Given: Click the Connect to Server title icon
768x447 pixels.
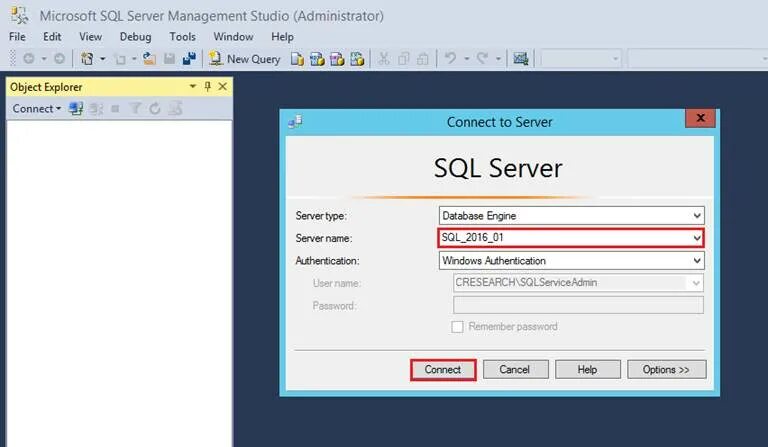Looking at the screenshot, I should pos(295,121).
